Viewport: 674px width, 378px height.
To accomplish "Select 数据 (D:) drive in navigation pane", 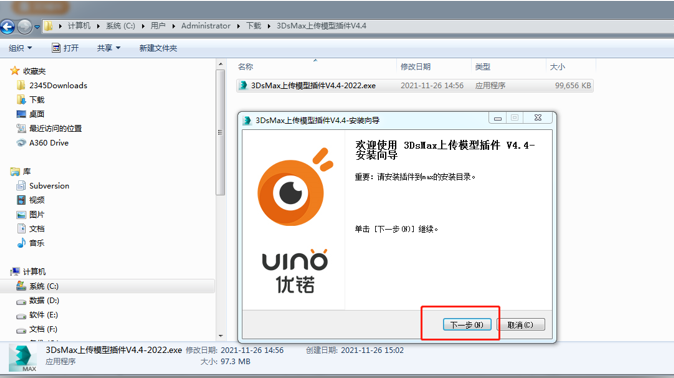I will [38, 301].
